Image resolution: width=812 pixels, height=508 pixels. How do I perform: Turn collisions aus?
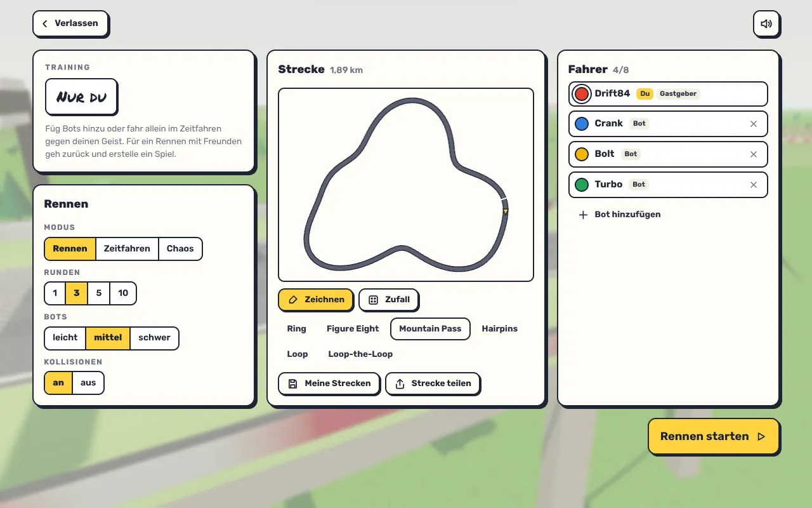coord(88,383)
